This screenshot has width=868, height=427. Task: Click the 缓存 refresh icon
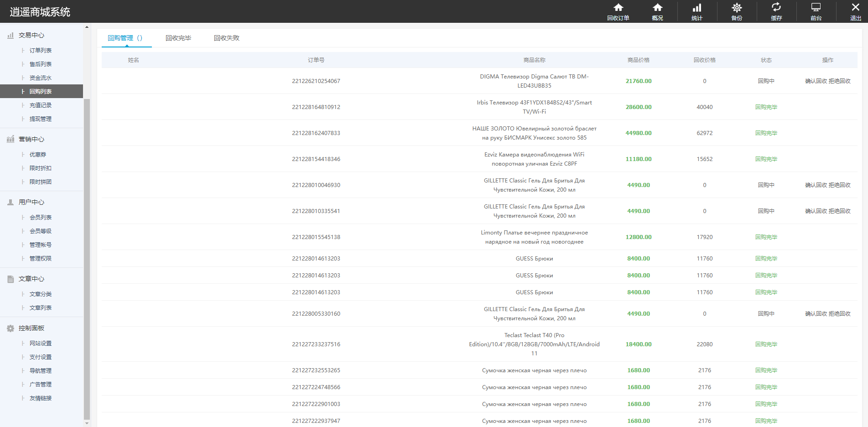pyautogui.click(x=776, y=8)
